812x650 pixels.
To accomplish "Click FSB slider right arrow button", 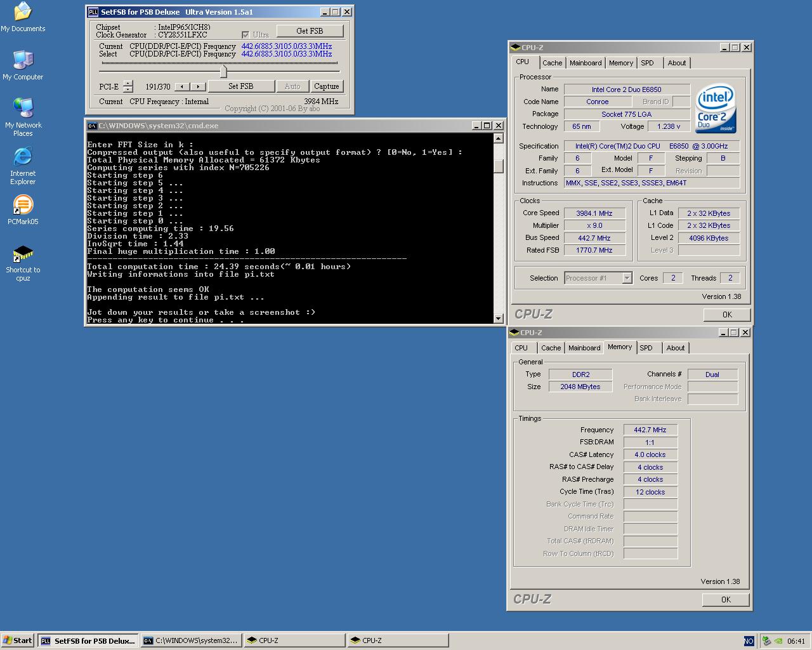I will coord(199,86).
